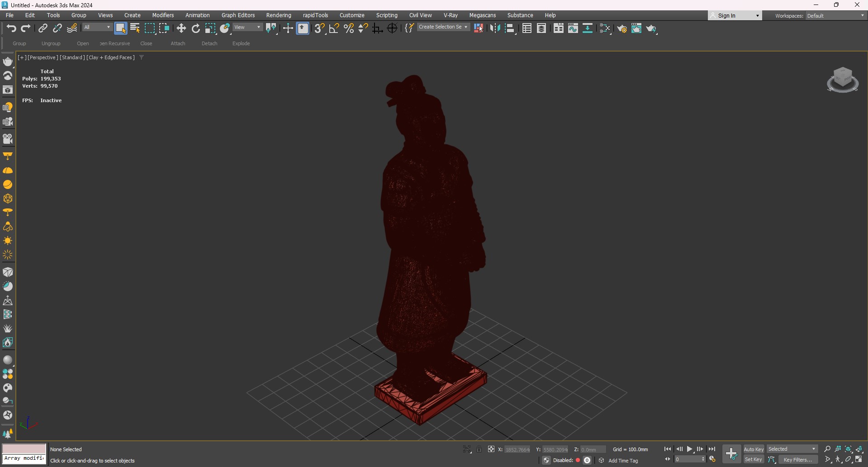Toggle the Keyboard Shortcut Override button
Screen dimensions: 868x467
click(x=303, y=28)
